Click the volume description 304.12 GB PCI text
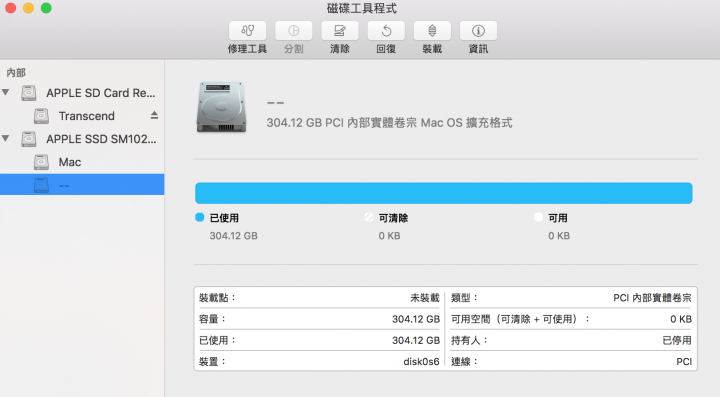This screenshot has height=397, width=720. (389, 123)
